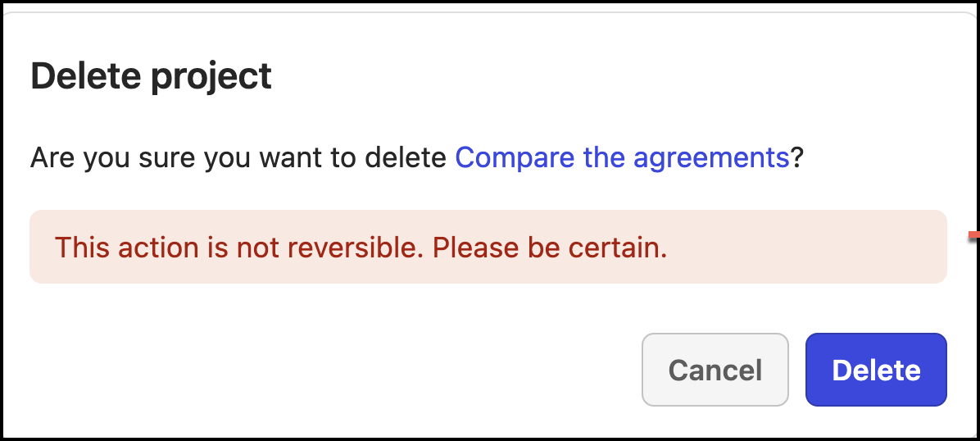Dismiss the dialog using Cancel
980x441 pixels.
715,370
